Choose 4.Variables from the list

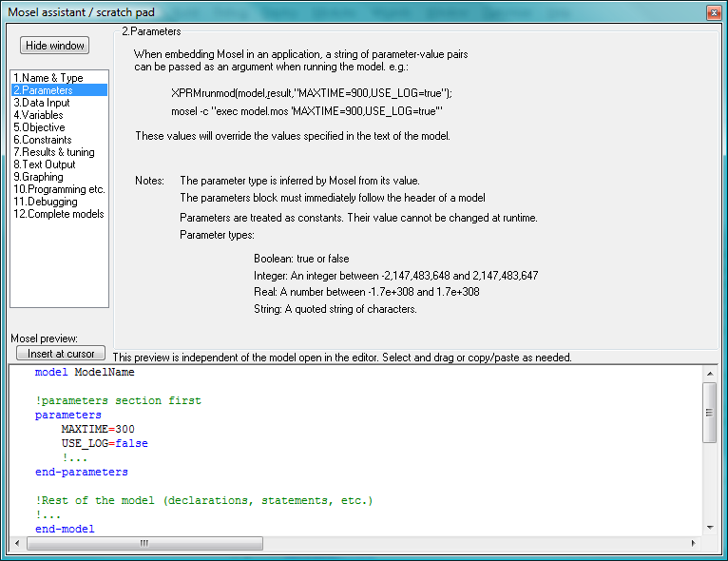[x=39, y=115]
